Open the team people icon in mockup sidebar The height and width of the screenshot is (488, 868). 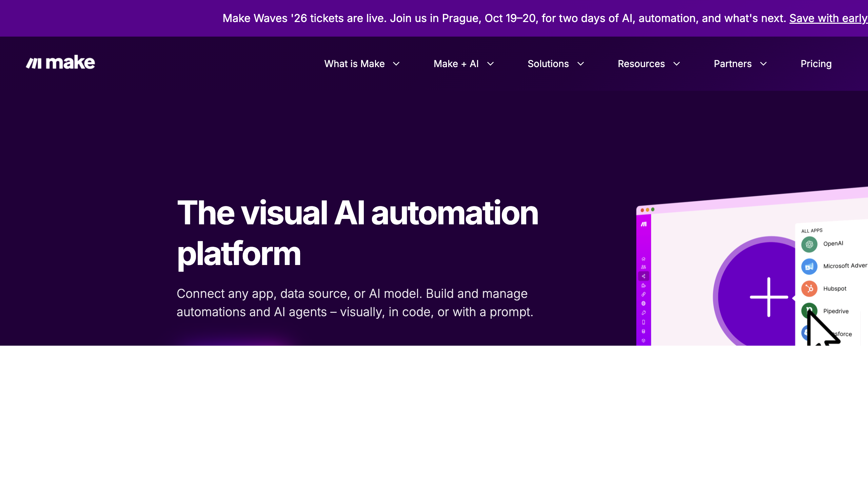pos(643,267)
